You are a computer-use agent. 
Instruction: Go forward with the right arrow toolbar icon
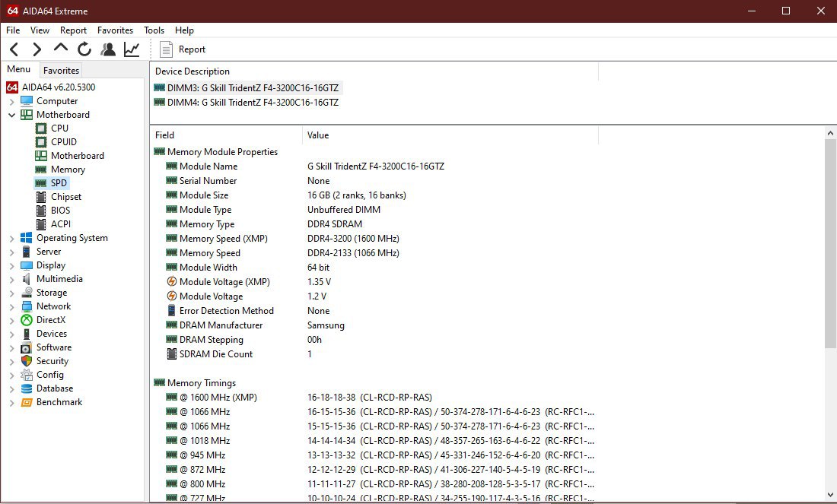37,49
